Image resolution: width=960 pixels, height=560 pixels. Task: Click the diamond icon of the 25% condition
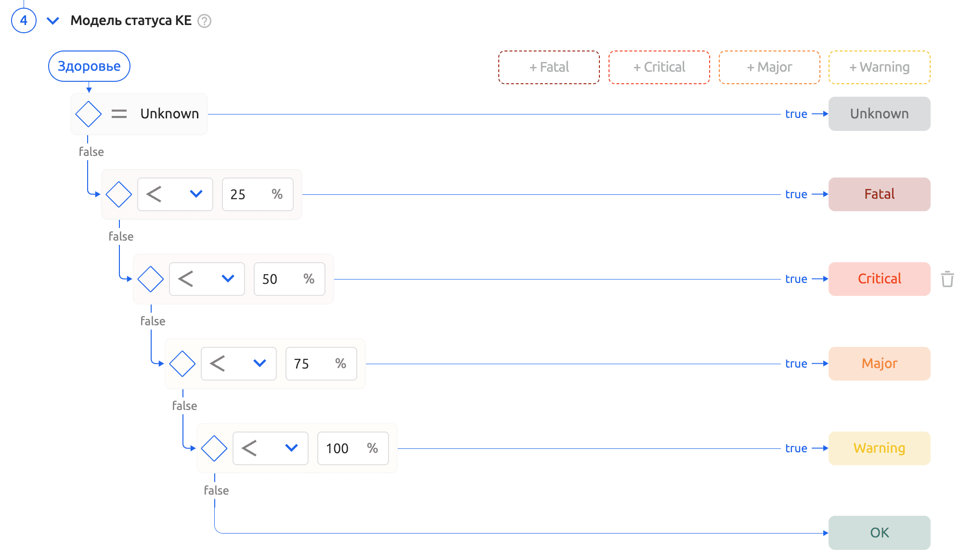[x=119, y=194]
